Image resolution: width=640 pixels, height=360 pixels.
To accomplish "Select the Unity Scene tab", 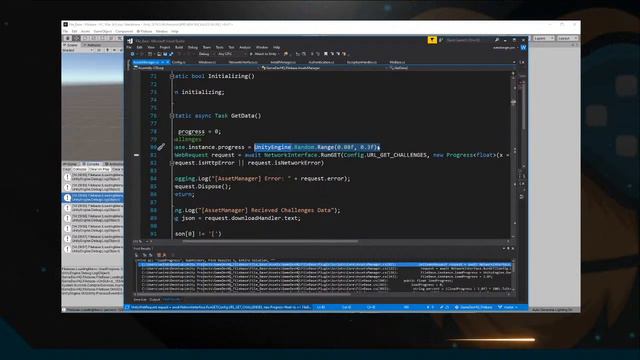I will tap(72, 45).
